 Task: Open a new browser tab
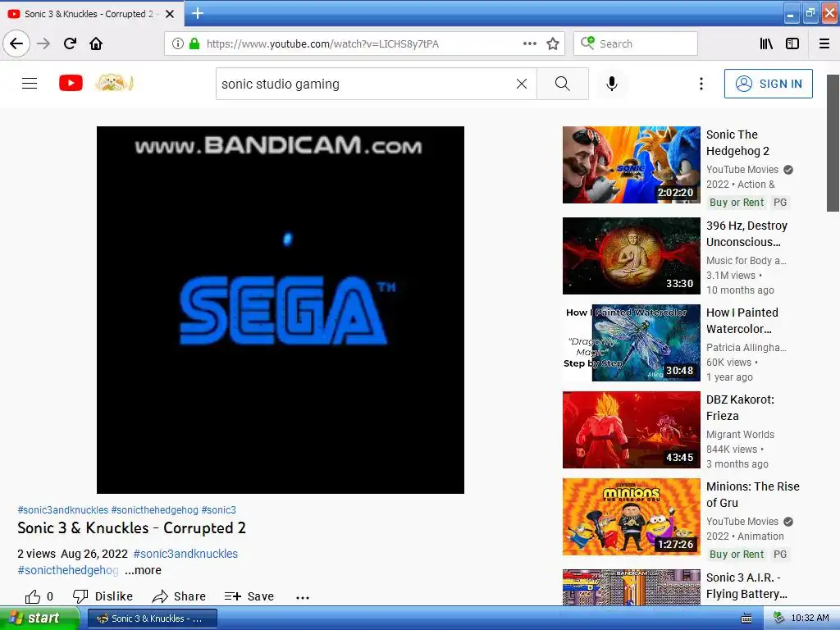(197, 13)
